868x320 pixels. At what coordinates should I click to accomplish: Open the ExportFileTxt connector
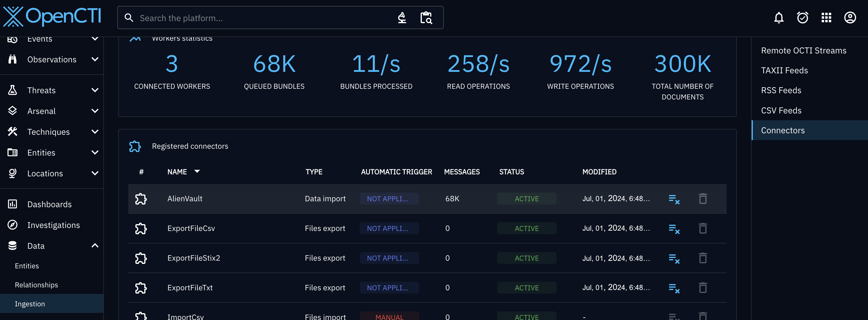(x=427, y=288)
